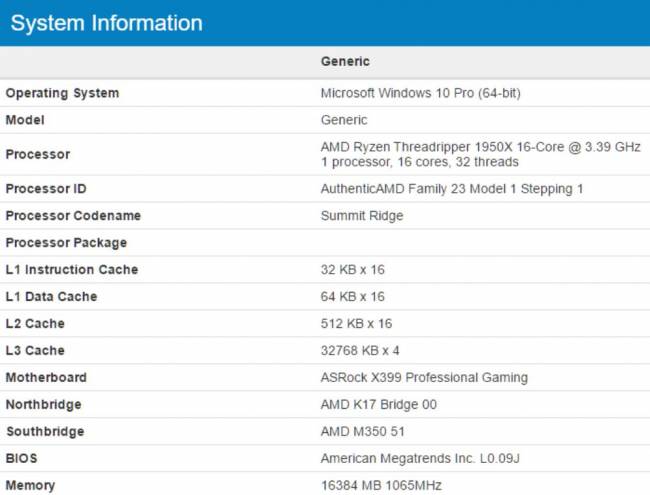Click the System Information header title
This screenshot has width=650, height=495.
[x=107, y=23]
